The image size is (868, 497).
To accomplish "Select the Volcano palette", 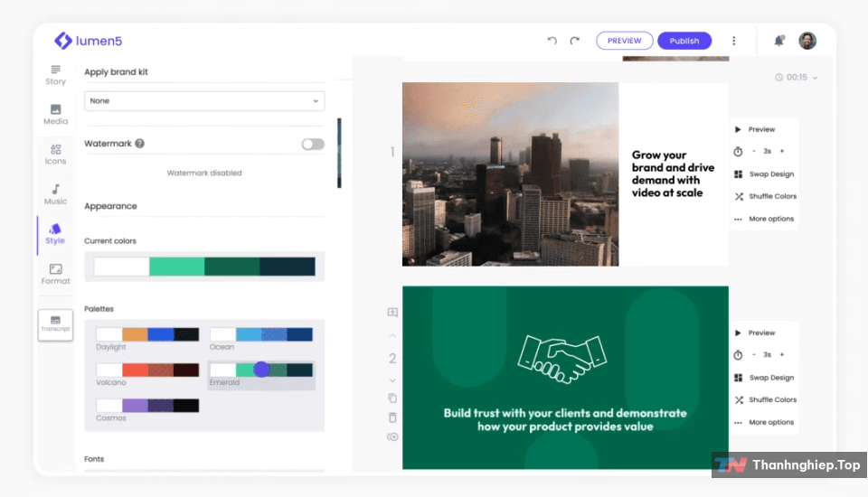I will (x=147, y=374).
